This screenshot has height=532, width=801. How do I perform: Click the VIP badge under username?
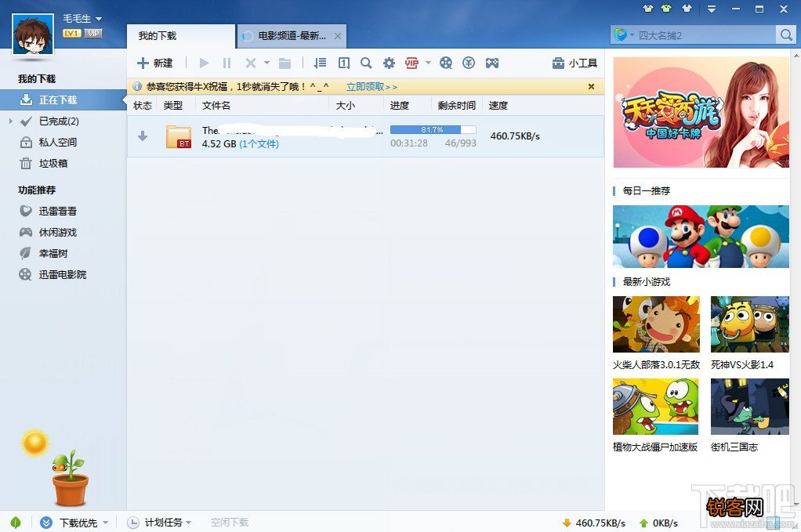(93, 33)
